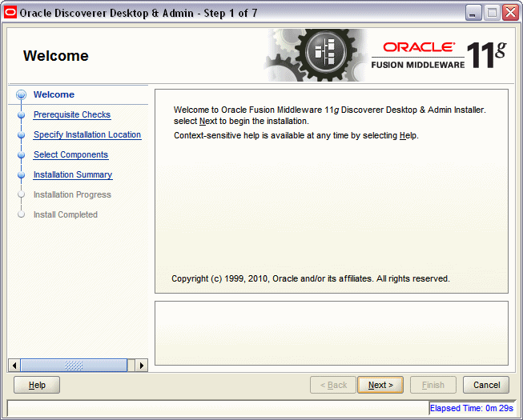This screenshot has height=420, width=523.
Task: Click the Installation Summary step bullet
Action: click(x=21, y=175)
